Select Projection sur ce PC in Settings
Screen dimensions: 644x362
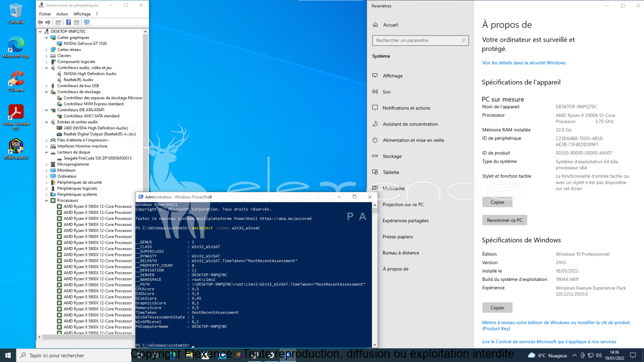tap(403, 204)
